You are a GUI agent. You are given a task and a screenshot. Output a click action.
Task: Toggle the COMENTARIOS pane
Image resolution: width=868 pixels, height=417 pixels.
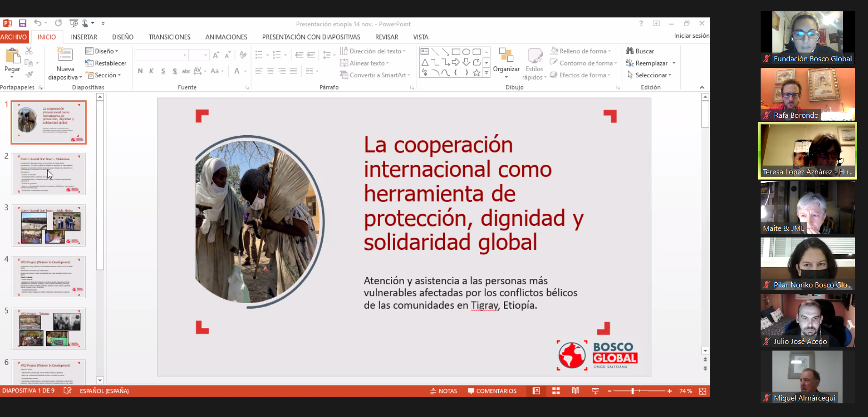tap(492, 391)
